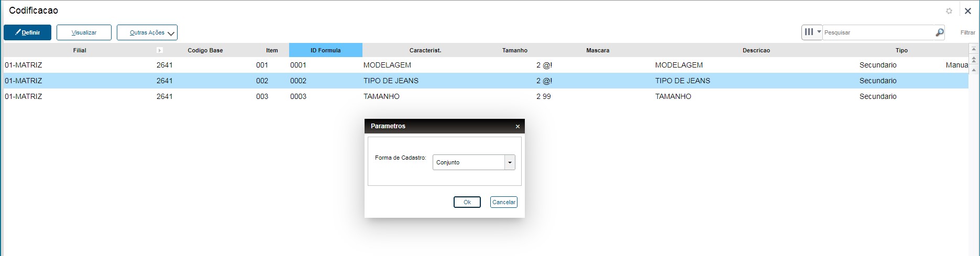Click ID Formula value 0003
This screenshot has height=256, width=980.
(x=298, y=96)
